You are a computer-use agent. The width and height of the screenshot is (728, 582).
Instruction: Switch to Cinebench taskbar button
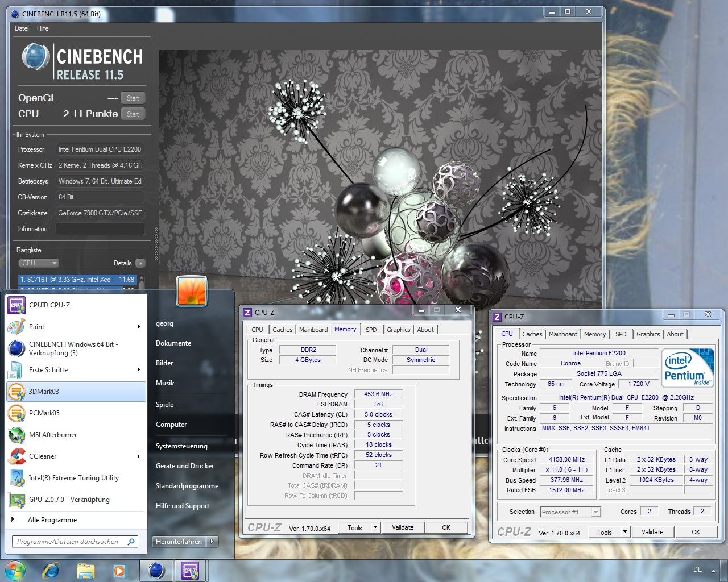point(156,570)
